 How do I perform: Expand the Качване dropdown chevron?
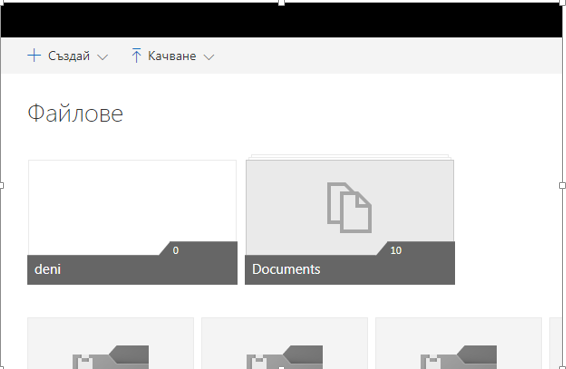tap(209, 57)
